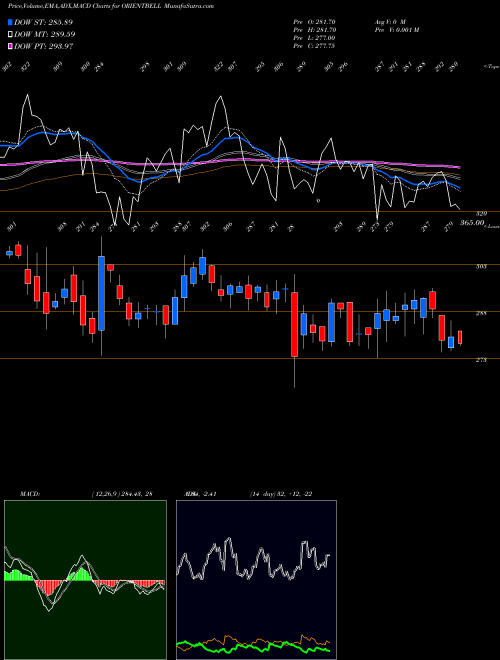Click the magenta DOW PT legend swatch
Viewport: 500px width, 660px height.
pyautogui.click(x=10, y=46)
